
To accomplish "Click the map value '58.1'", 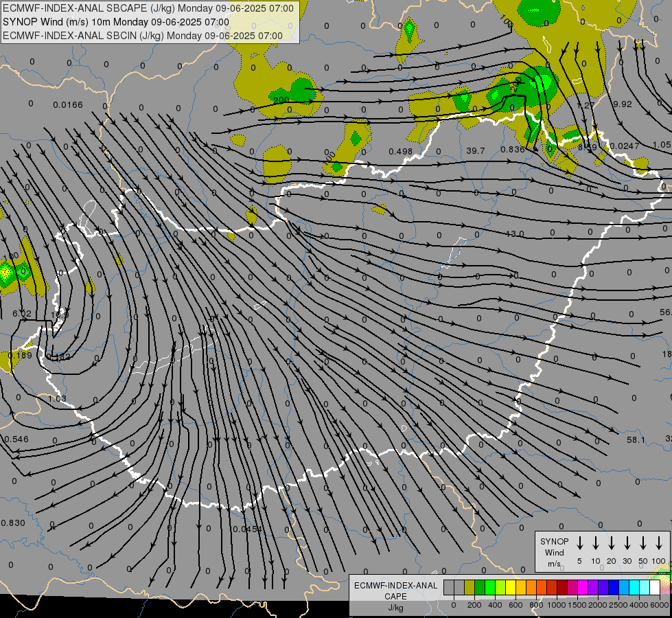I will point(636,440).
